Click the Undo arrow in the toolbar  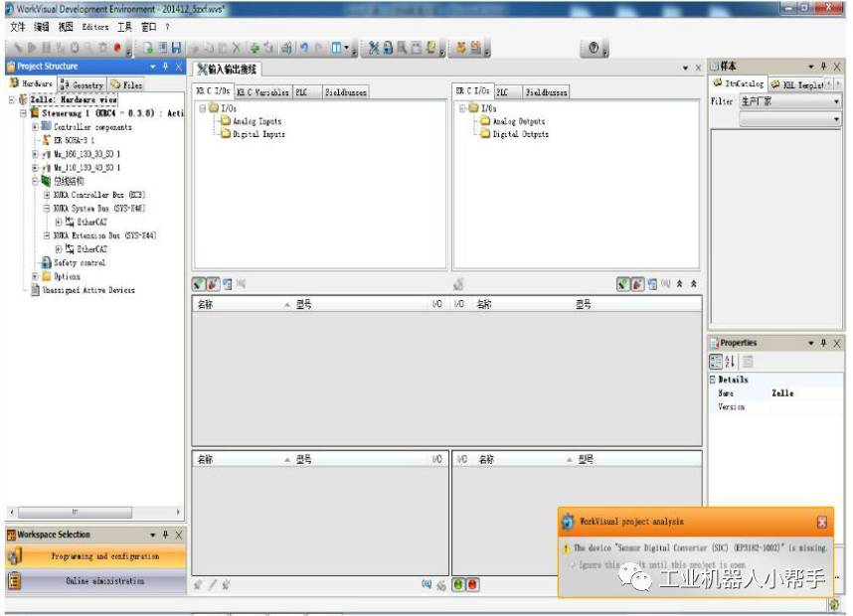click(301, 48)
